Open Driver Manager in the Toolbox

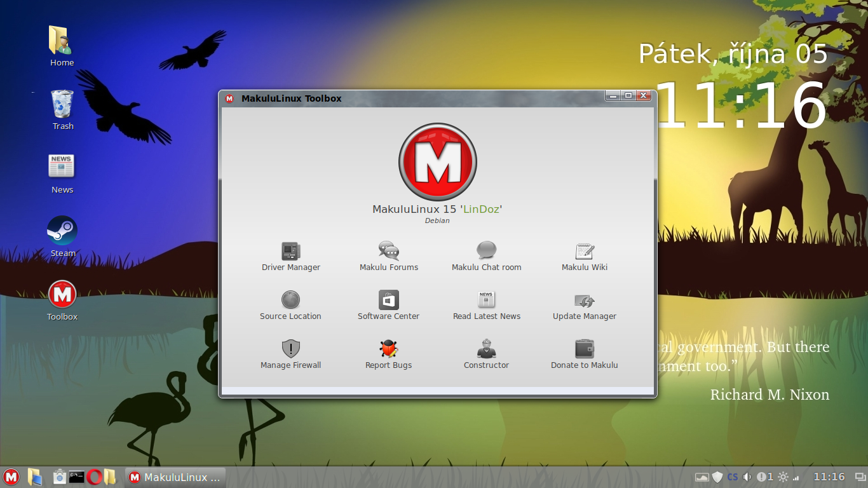291,257
